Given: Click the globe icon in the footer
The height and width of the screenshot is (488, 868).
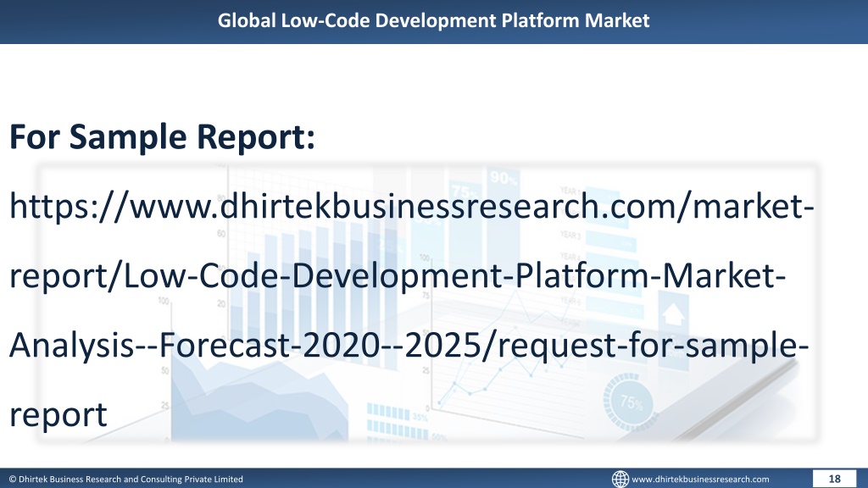Looking at the screenshot, I should pyautogui.click(x=620, y=480).
